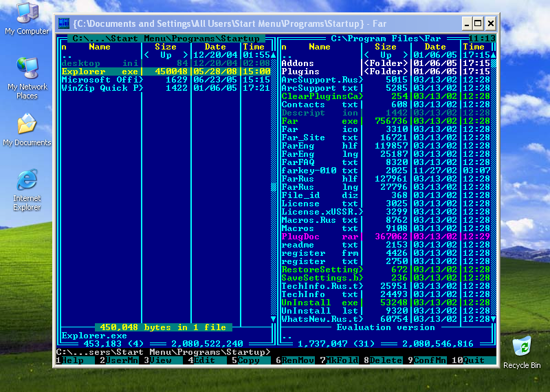Select the FarEng lng file row
The width and height of the screenshot is (550, 392).
(386, 154)
